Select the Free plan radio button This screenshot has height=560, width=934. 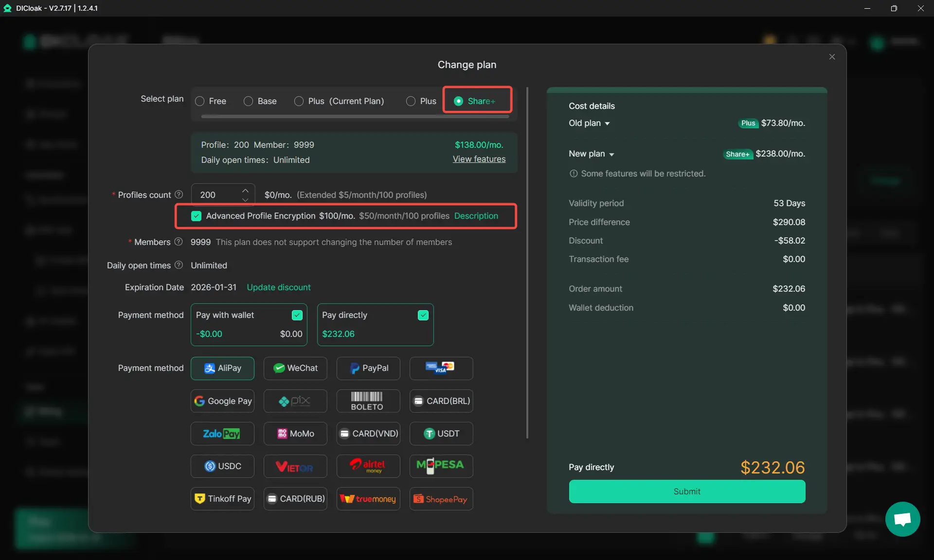coord(199,101)
